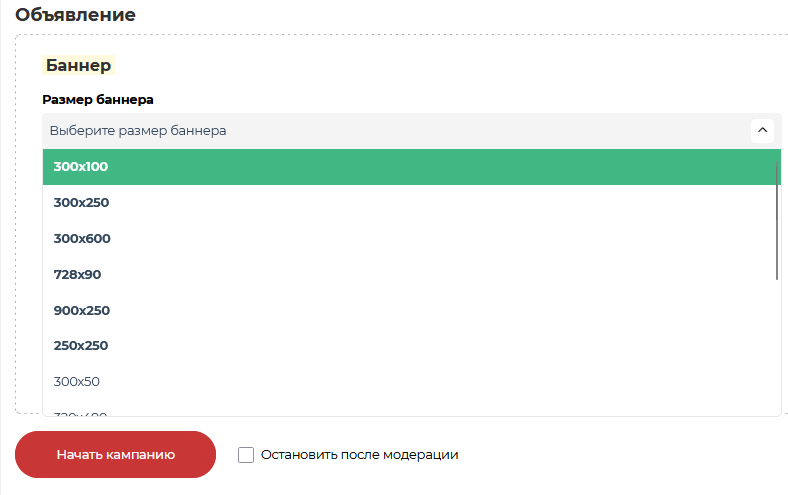Viewport: 788px width, 495px height.
Task: Pick the 250x250 square banner size
Action: point(81,346)
